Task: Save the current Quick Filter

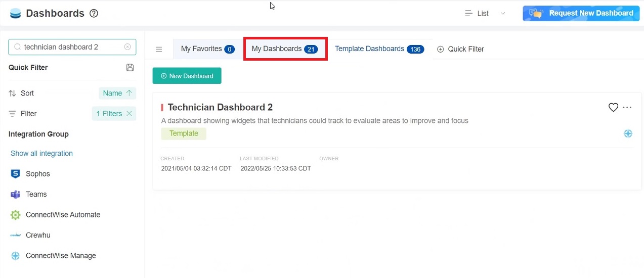Action: click(x=130, y=68)
